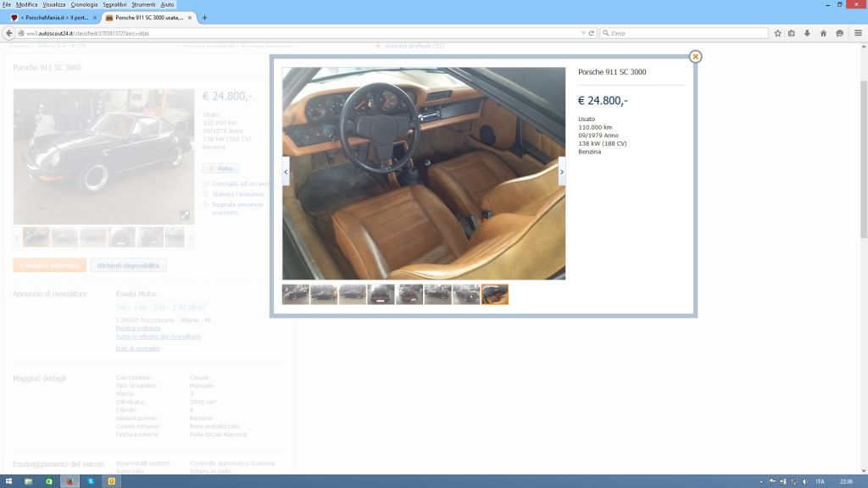This screenshot has height=488, width=868.
Task: Open the Hello chat bubble icon
Action: [x=840, y=33]
